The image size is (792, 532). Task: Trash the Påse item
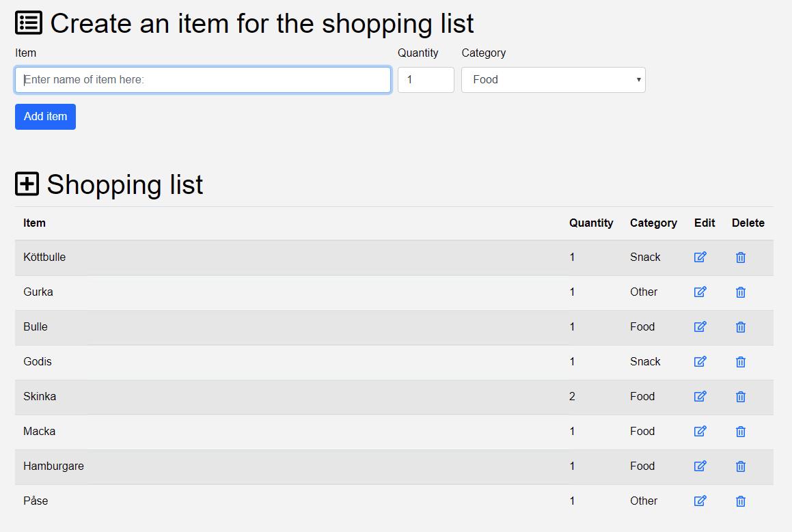(x=740, y=501)
